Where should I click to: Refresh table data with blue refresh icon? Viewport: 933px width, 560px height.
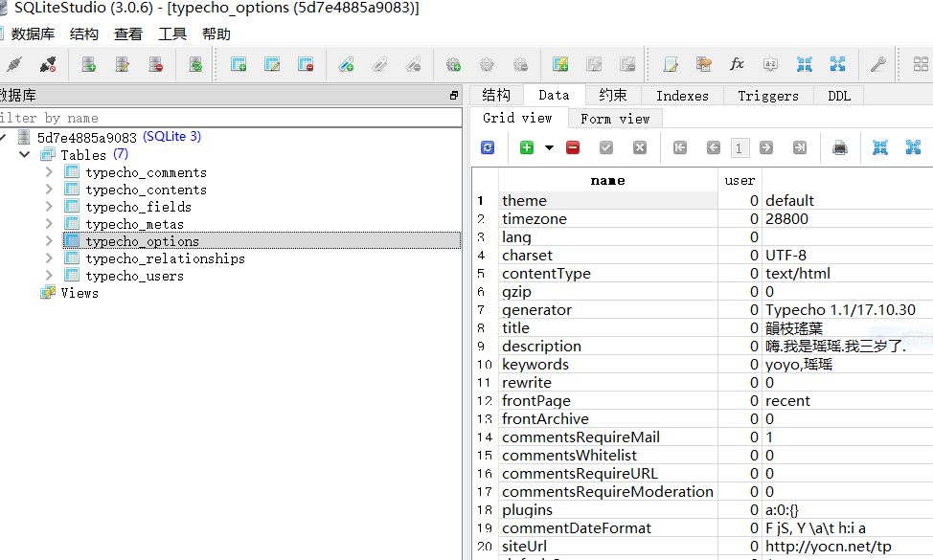point(488,147)
